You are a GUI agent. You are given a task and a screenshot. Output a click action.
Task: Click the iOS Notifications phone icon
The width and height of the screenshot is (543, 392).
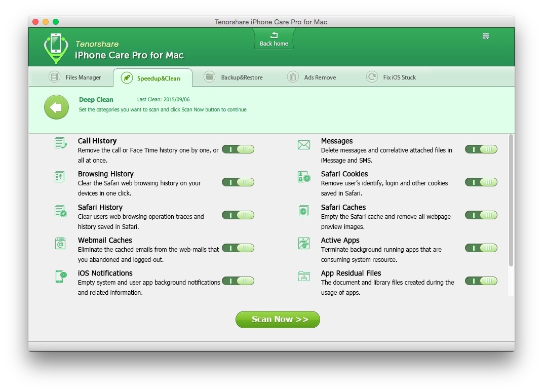coord(60,277)
